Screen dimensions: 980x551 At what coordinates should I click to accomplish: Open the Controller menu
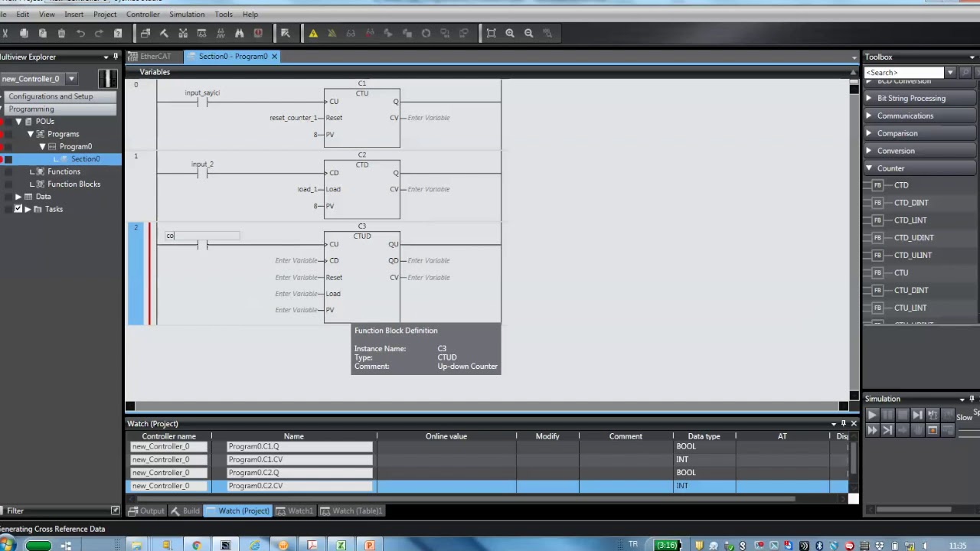pos(143,14)
